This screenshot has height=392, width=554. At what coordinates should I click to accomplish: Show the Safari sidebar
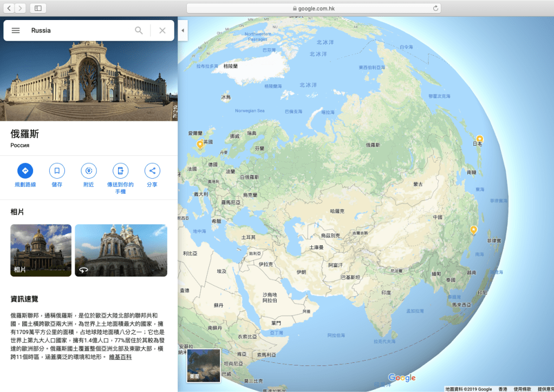[38, 8]
